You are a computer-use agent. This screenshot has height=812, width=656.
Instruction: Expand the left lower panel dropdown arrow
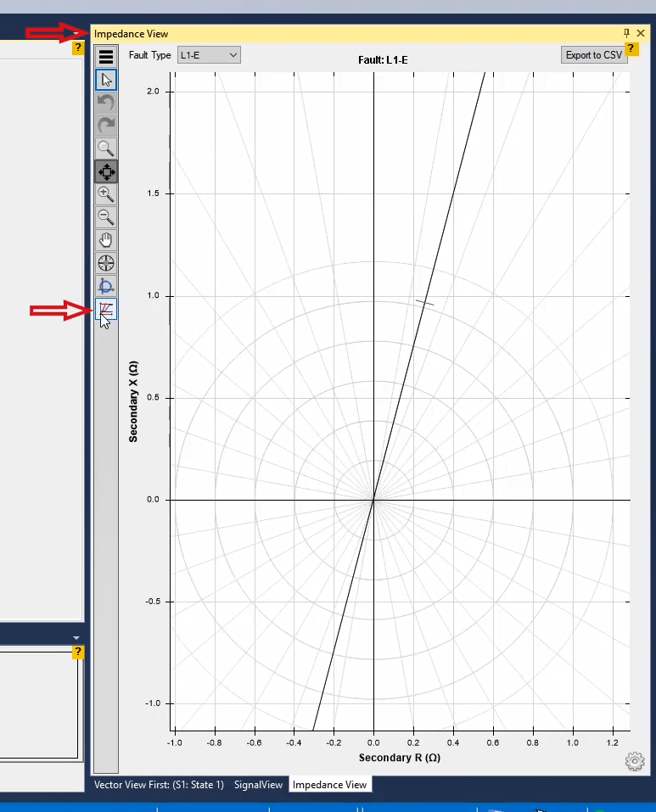[76, 637]
